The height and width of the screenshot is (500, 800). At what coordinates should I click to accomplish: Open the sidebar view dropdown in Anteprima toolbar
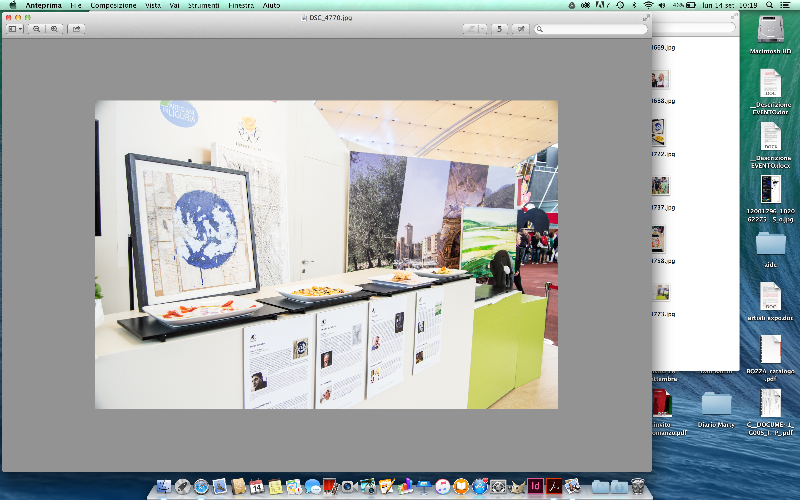pos(15,29)
